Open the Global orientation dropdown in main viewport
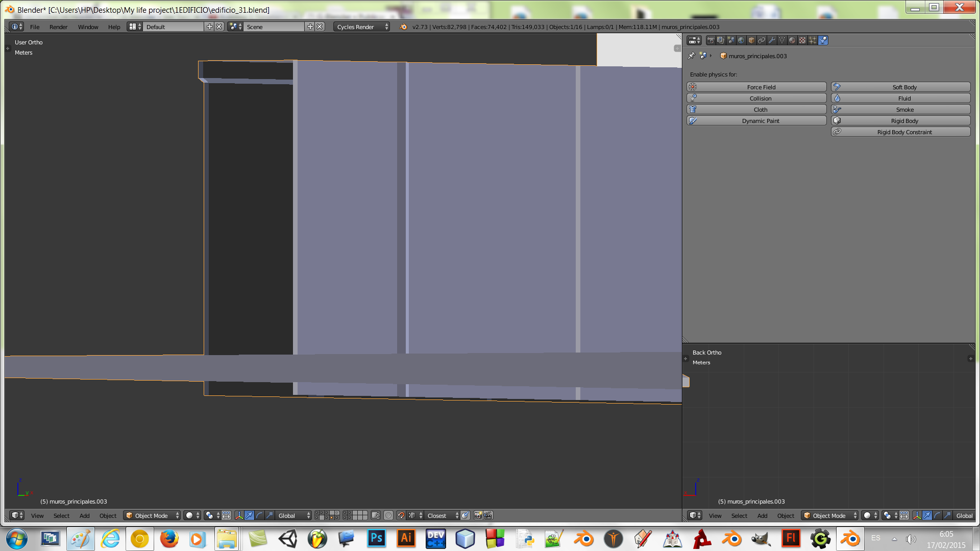The image size is (980, 551). coord(293,515)
